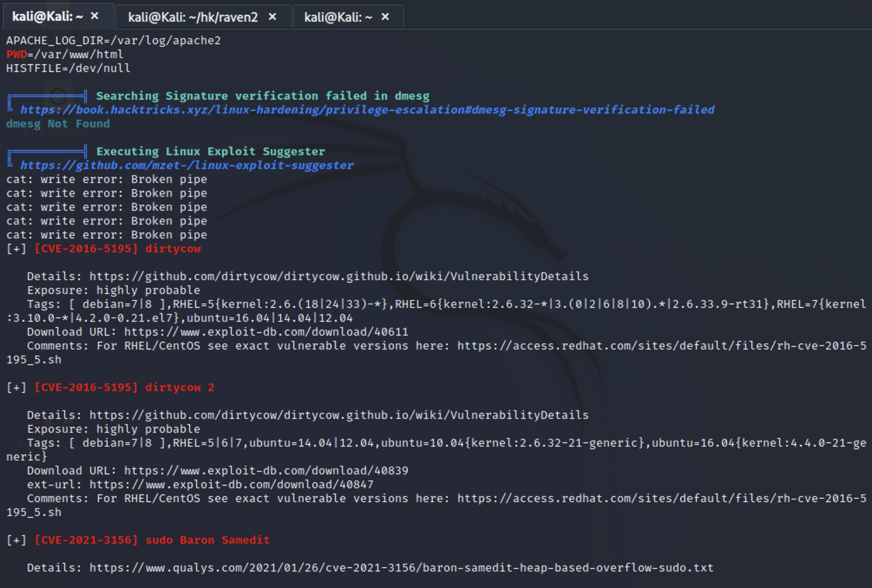Screen dimensions: 872x588
Task: Click the 'dmesg Not Found' text
Action: (x=58, y=124)
